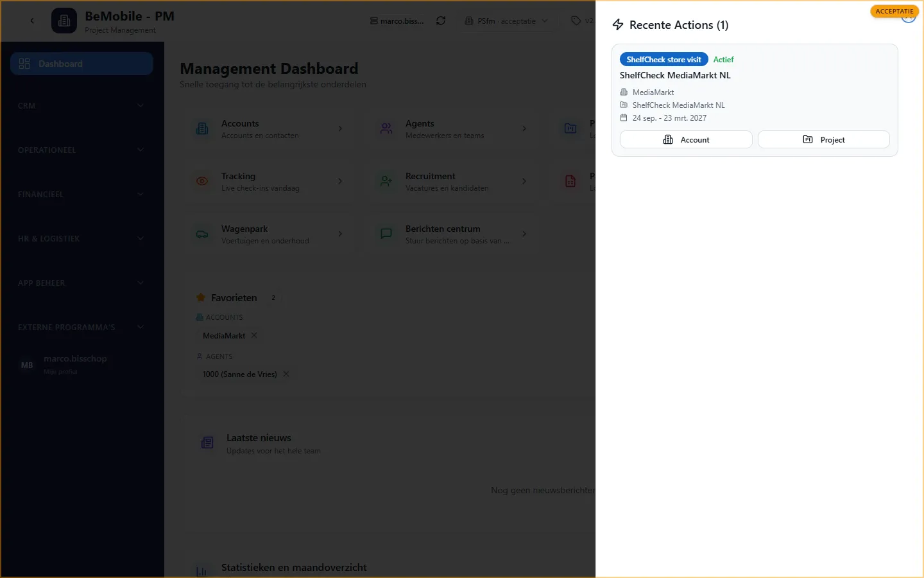Click the arrow on the Tracking card
924x578 pixels.
coord(340,181)
